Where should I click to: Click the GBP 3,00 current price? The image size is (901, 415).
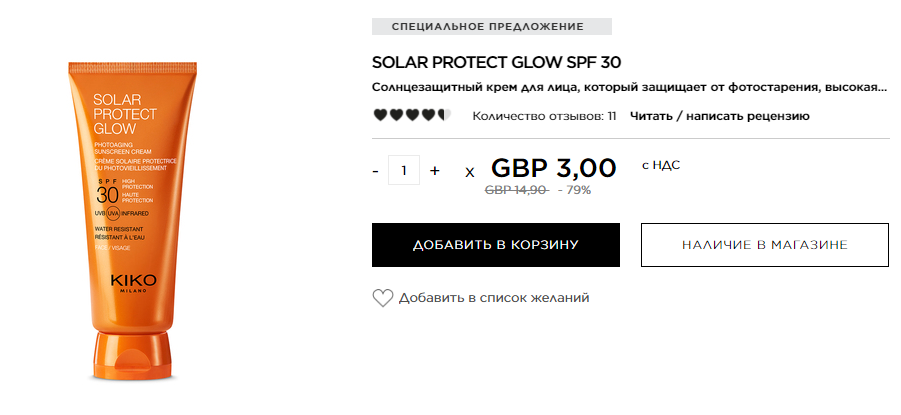click(x=553, y=168)
